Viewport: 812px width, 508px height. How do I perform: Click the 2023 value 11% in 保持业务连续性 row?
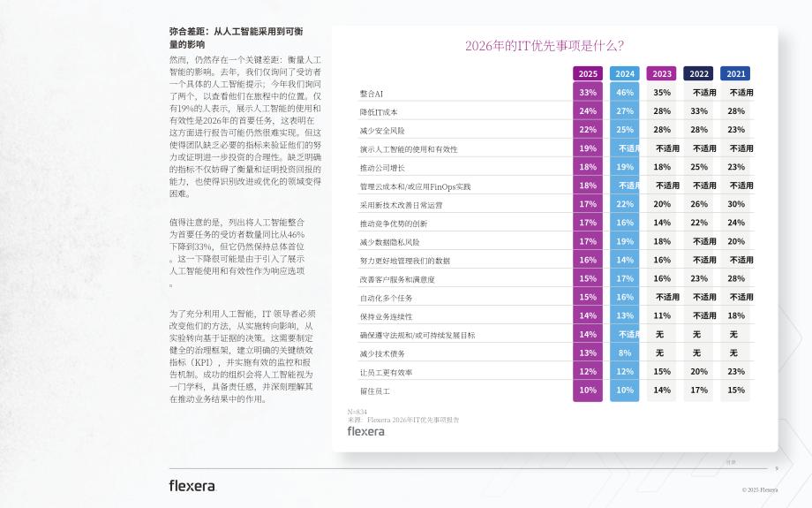click(662, 315)
